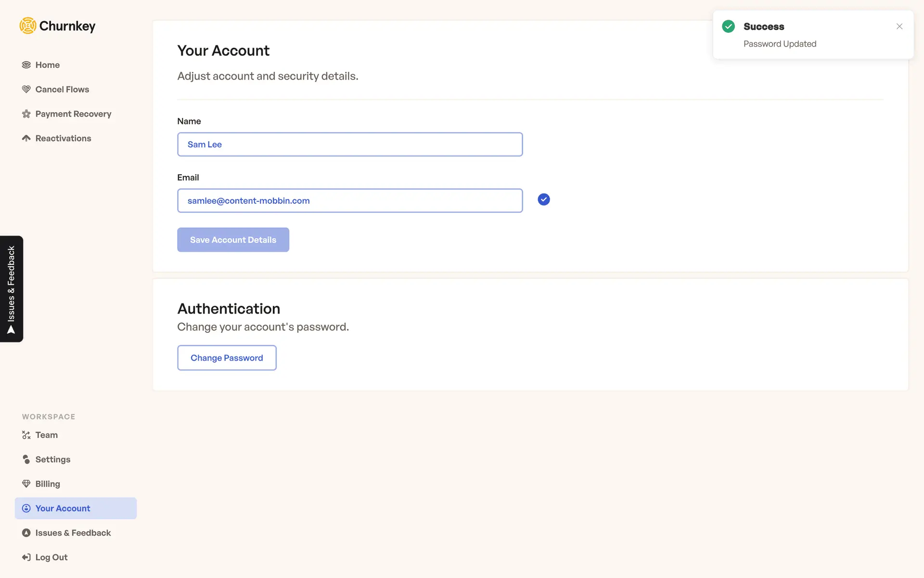Click into the Name input field
This screenshot has width=924, height=578.
point(350,144)
